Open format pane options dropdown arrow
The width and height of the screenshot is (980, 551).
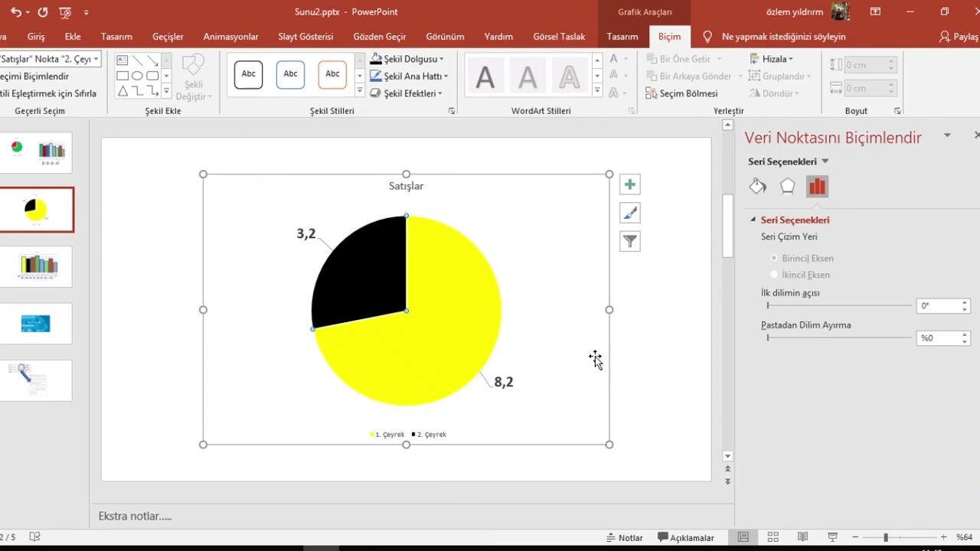(947, 136)
